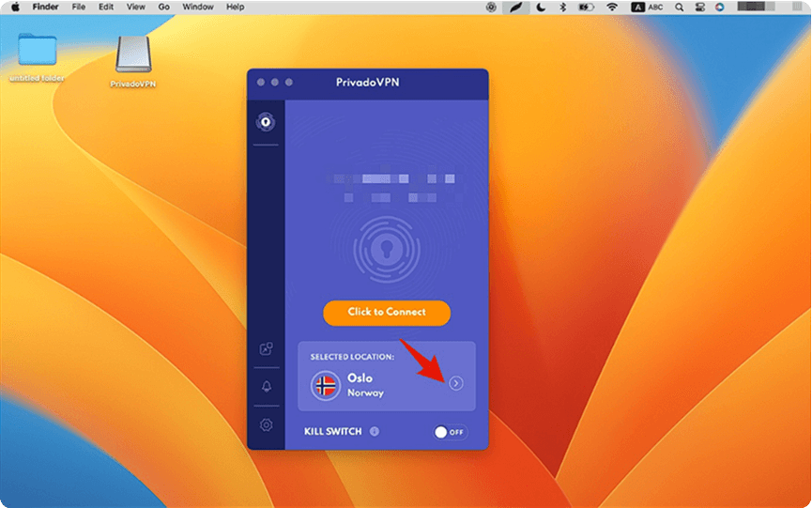
Task: Click the battery status icon
Action: point(586,8)
